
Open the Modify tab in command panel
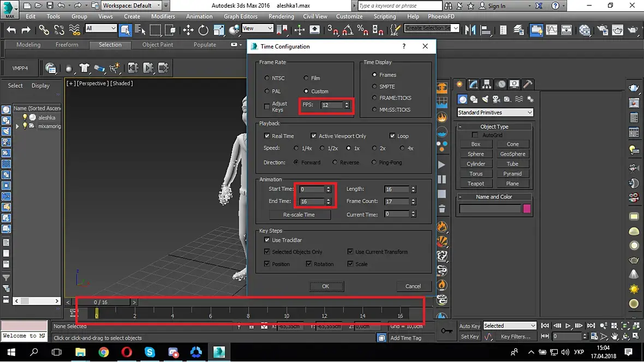pos(473,84)
